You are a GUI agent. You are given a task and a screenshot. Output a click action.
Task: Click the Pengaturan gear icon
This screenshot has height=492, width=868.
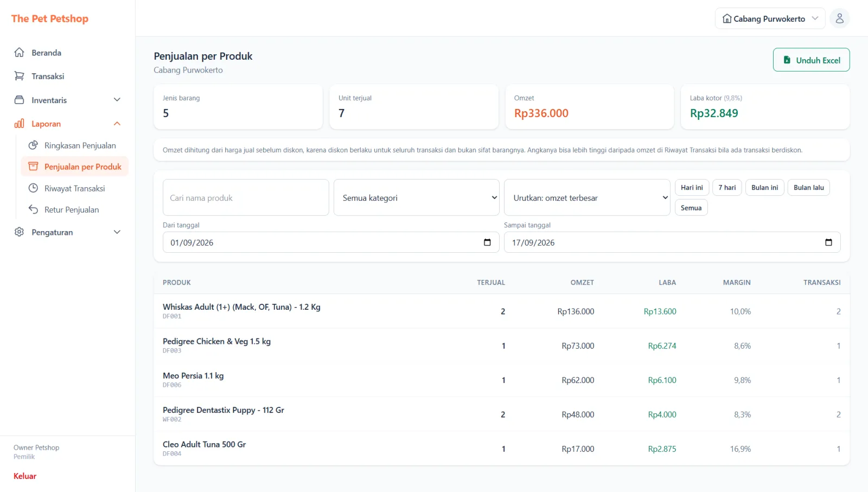(x=19, y=232)
